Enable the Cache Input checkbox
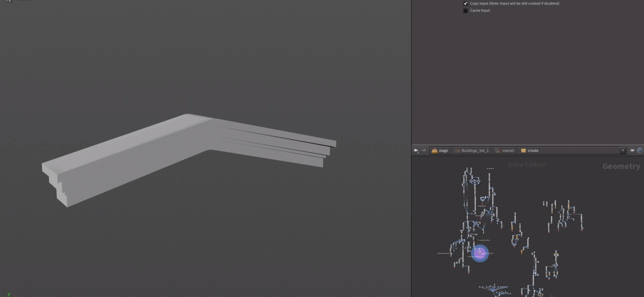 click(466, 11)
